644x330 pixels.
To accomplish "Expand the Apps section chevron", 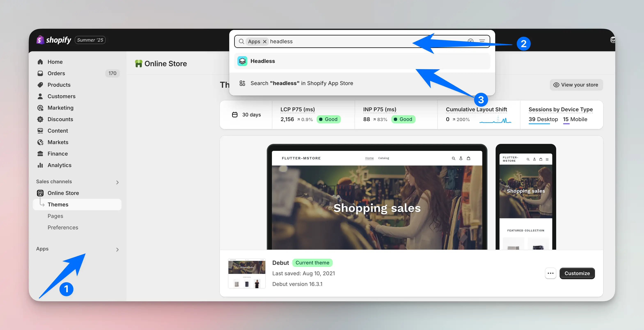I will coord(117,249).
